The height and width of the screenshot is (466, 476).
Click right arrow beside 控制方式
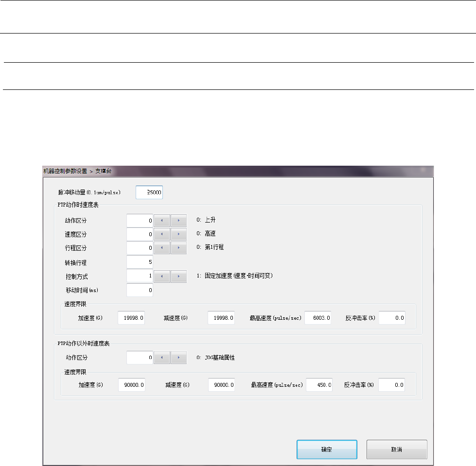click(x=178, y=276)
